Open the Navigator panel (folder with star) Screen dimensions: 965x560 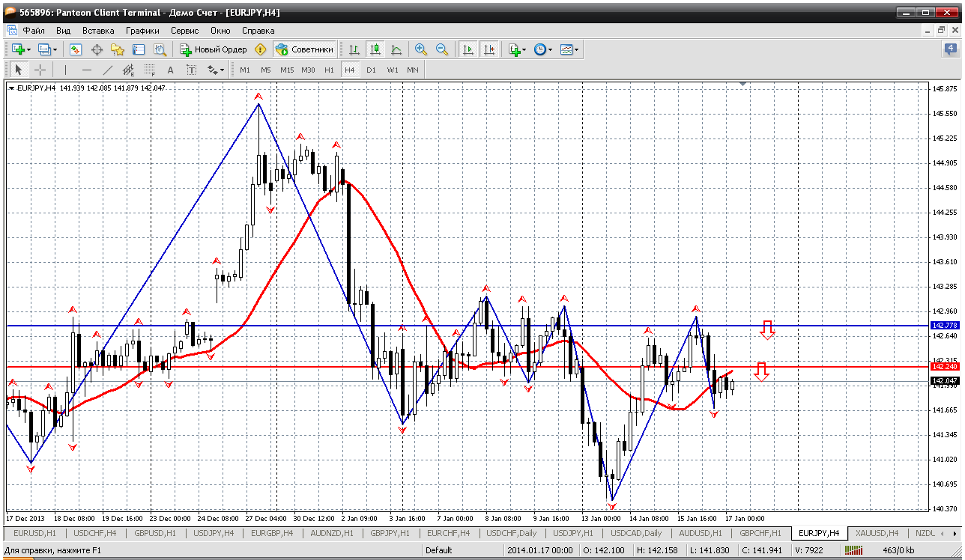click(118, 49)
